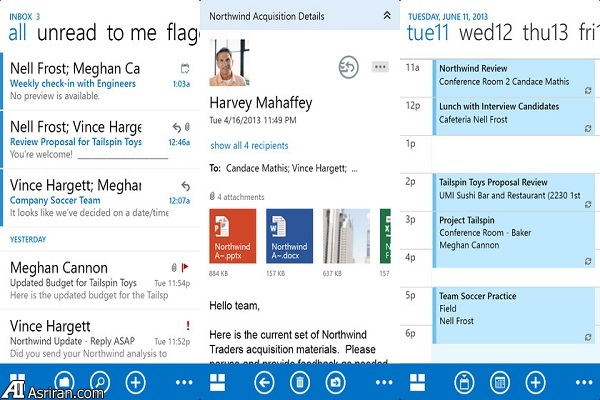Open the Team Soccer Practice event

(505, 308)
